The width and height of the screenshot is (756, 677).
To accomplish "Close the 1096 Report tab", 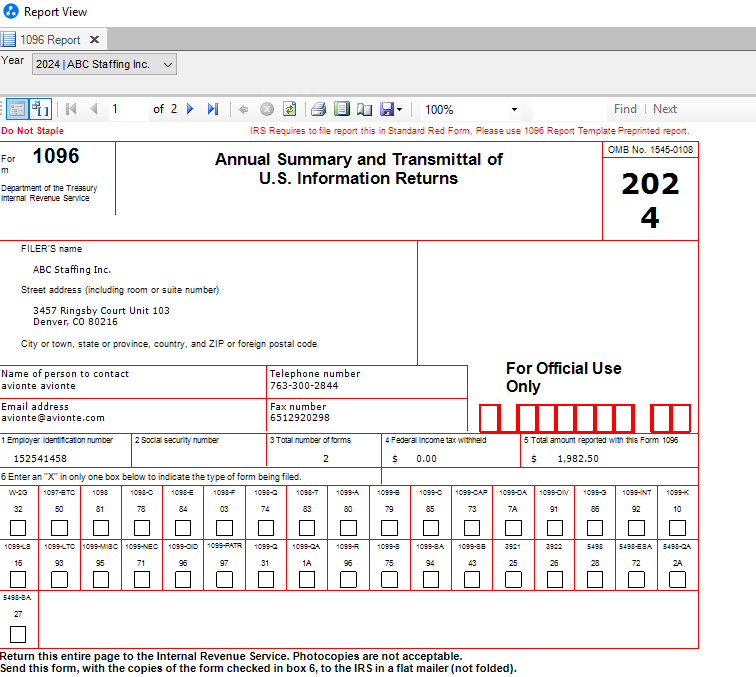I will coord(94,40).
